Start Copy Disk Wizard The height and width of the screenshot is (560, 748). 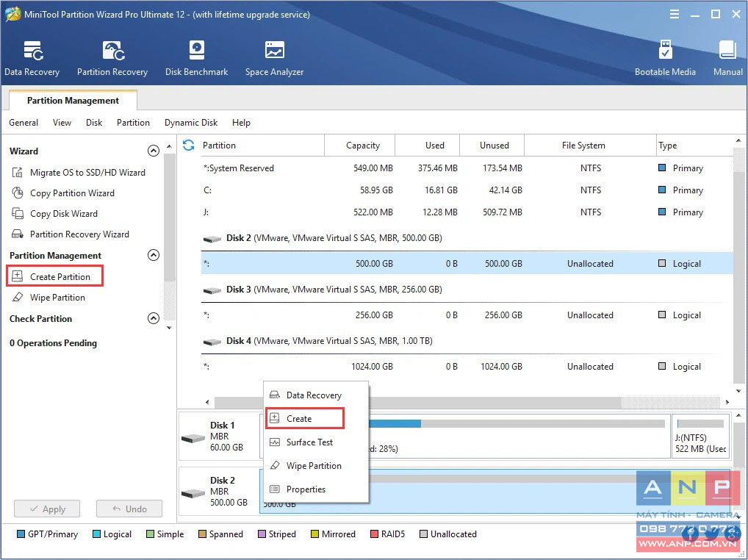click(x=54, y=213)
